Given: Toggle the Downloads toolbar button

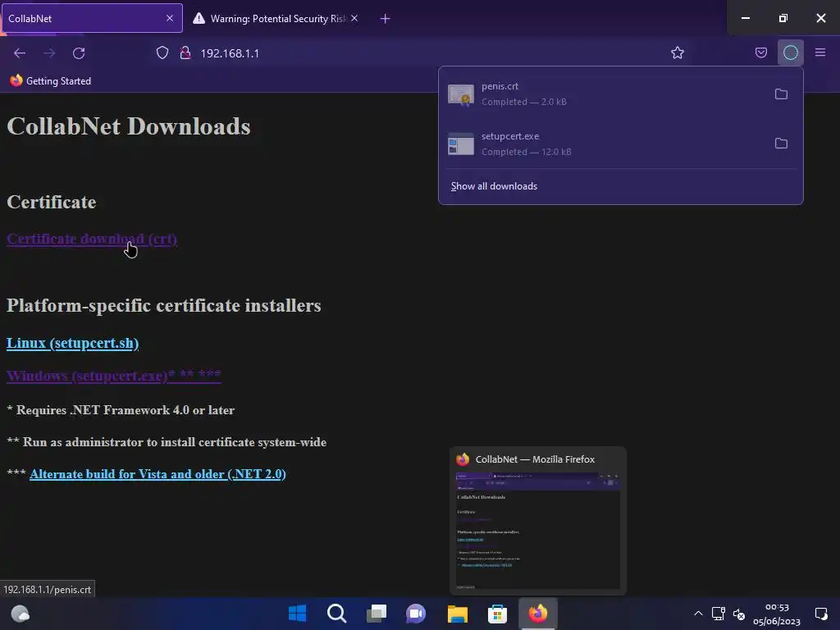Looking at the screenshot, I should pyautogui.click(x=790, y=52).
